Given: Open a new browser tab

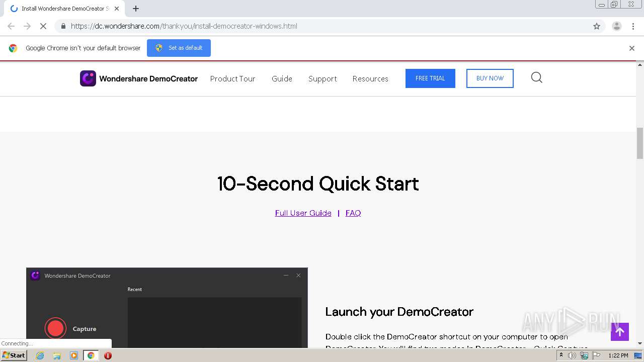Looking at the screenshot, I should pyautogui.click(x=136, y=9).
